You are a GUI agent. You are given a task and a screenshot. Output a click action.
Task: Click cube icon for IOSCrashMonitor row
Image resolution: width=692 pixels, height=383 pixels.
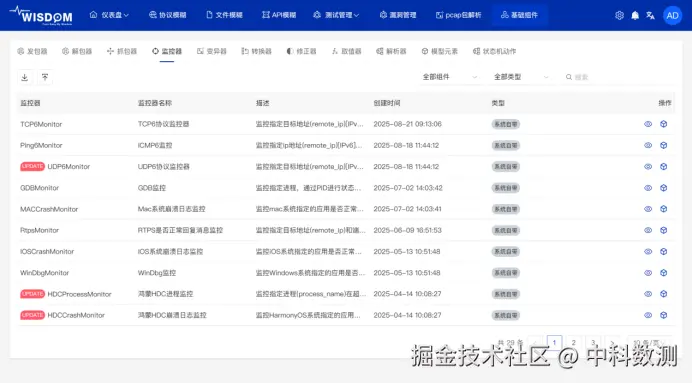point(663,252)
